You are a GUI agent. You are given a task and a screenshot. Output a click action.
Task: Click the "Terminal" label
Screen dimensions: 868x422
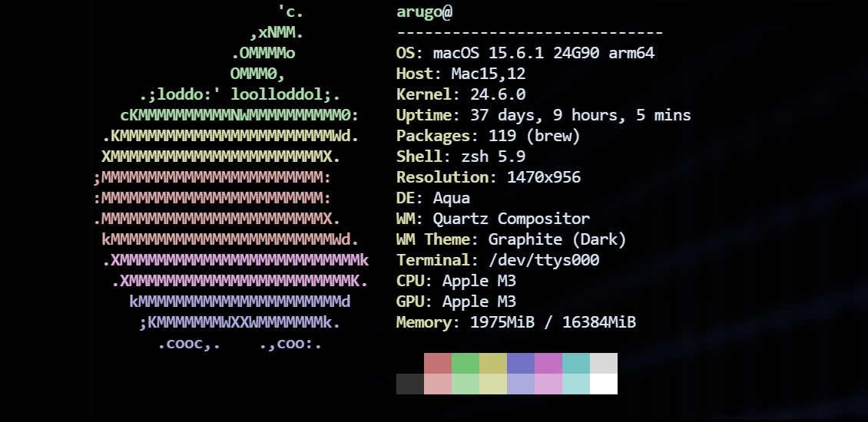click(433, 261)
